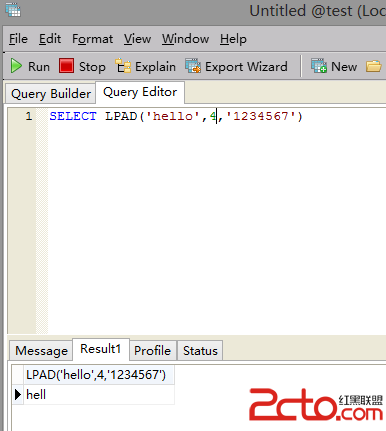The height and width of the screenshot is (431, 386).
Task: Open the Help menu
Action: coord(233,39)
